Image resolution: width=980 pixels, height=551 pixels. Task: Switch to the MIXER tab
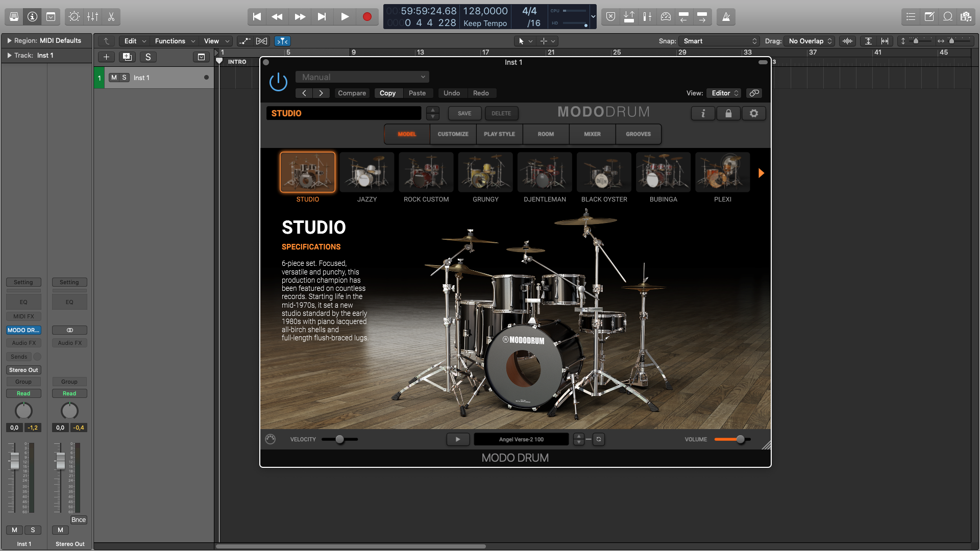point(592,134)
